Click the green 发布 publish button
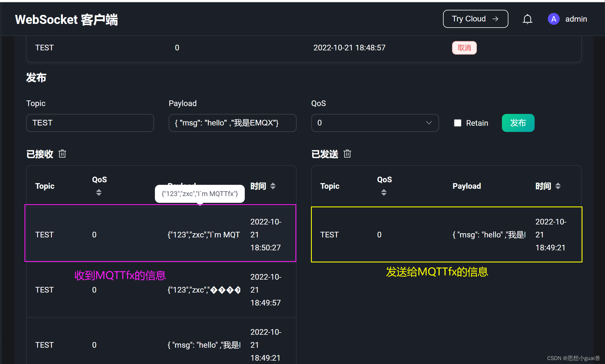Viewport: 605px width, 364px height. pyautogui.click(x=518, y=123)
